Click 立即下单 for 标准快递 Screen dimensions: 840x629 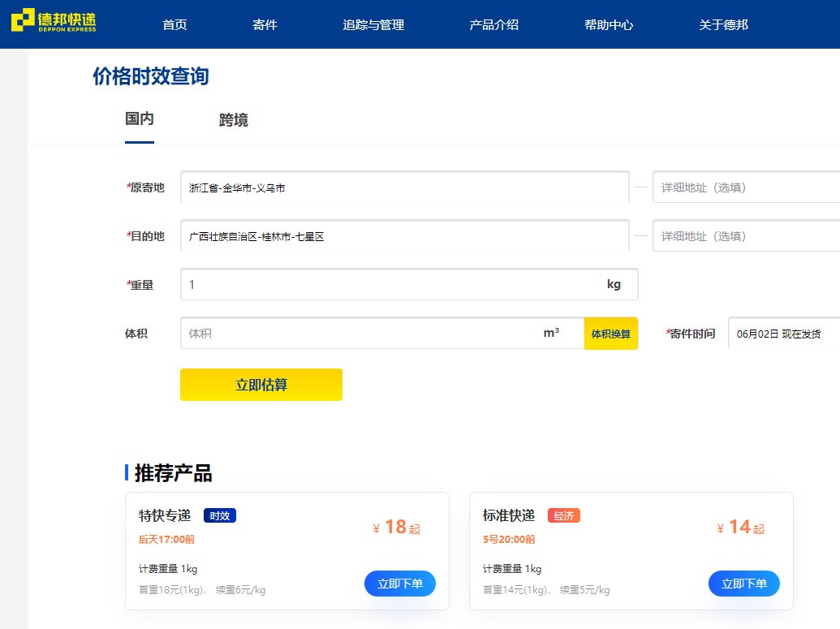(744, 583)
